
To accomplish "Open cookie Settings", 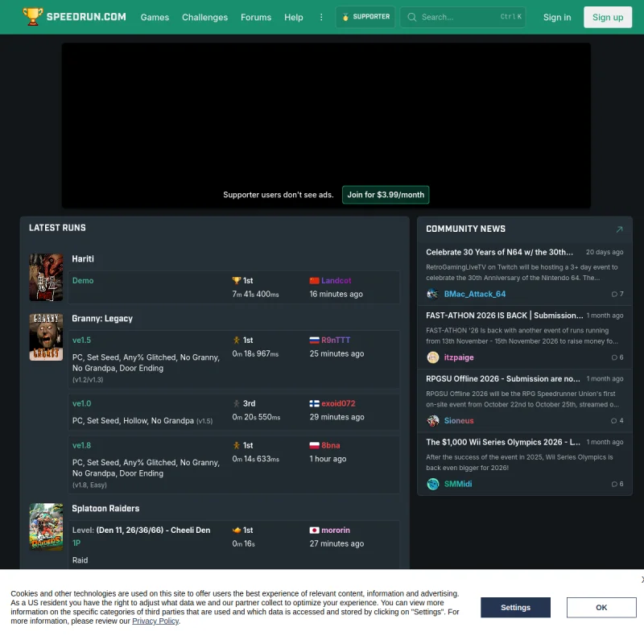I will (x=515, y=608).
